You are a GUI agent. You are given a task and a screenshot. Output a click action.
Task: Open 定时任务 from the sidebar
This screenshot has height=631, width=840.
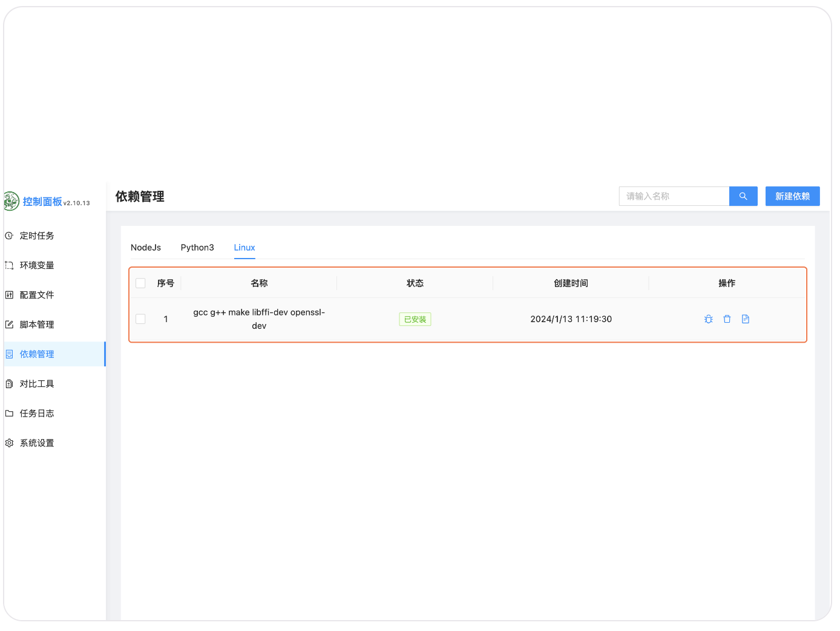(37, 236)
